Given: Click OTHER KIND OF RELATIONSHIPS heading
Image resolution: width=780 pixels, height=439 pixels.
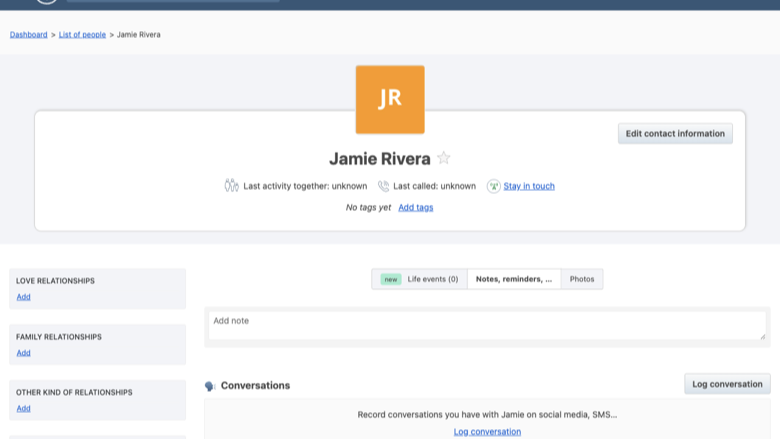Looking at the screenshot, I should pyautogui.click(x=74, y=392).
